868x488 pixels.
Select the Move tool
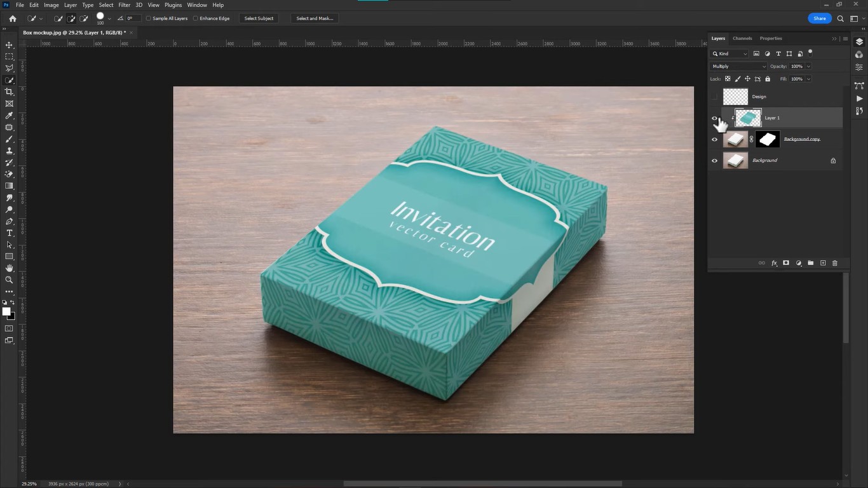click(9, 45)
